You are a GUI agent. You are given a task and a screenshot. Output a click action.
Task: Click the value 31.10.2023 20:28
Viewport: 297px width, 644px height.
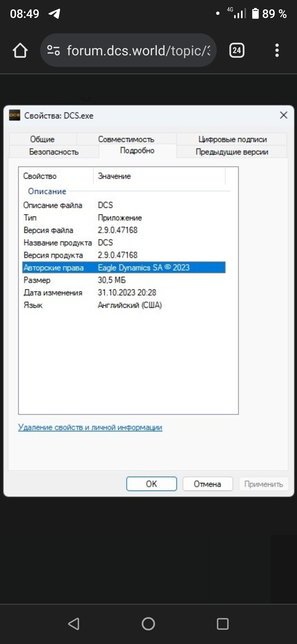tap(127, 292)
